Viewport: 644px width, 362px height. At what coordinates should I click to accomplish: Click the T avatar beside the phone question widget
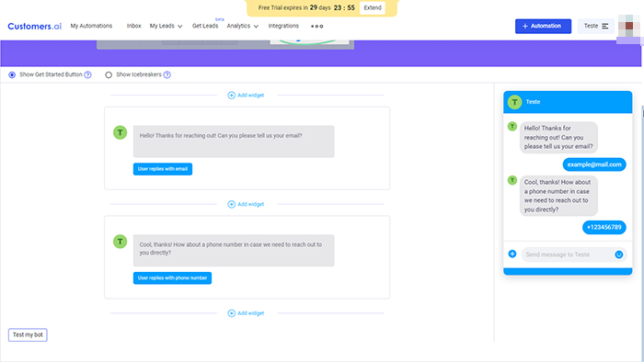click(x=120, y=242)
